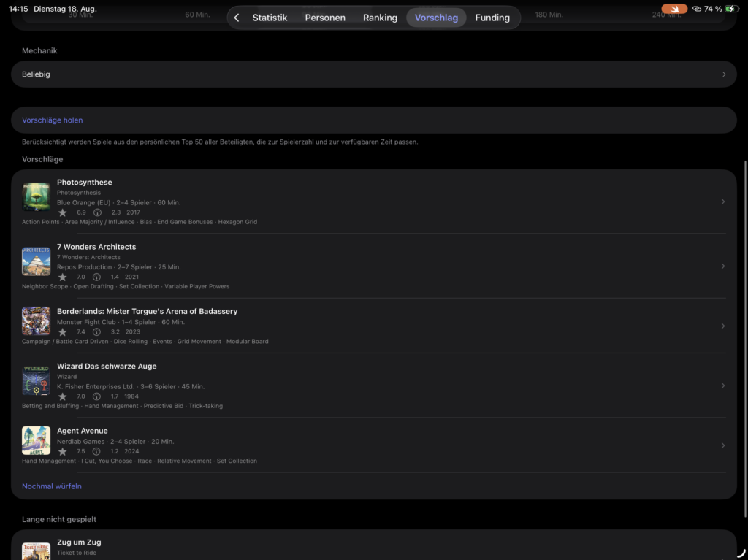
Task: Click the vertical scrollbar on the right edge
Action: point(745,339)
